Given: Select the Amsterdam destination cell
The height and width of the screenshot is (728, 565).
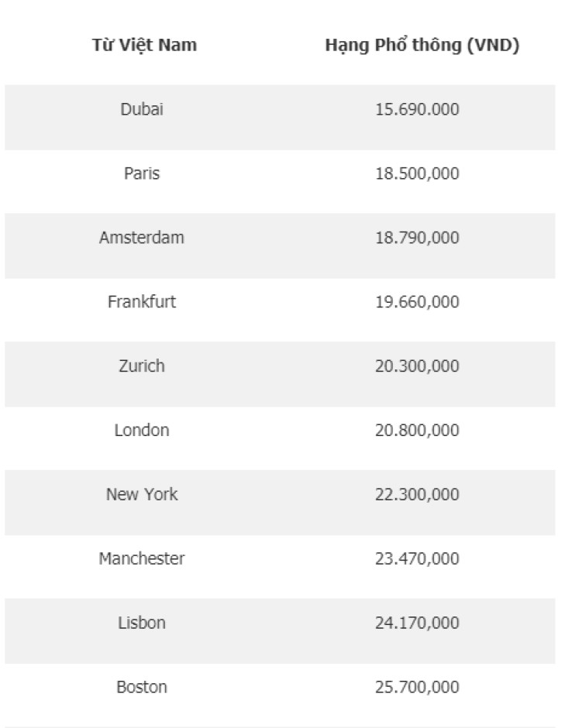Looking at the screenshot, I should coord(142,237).
